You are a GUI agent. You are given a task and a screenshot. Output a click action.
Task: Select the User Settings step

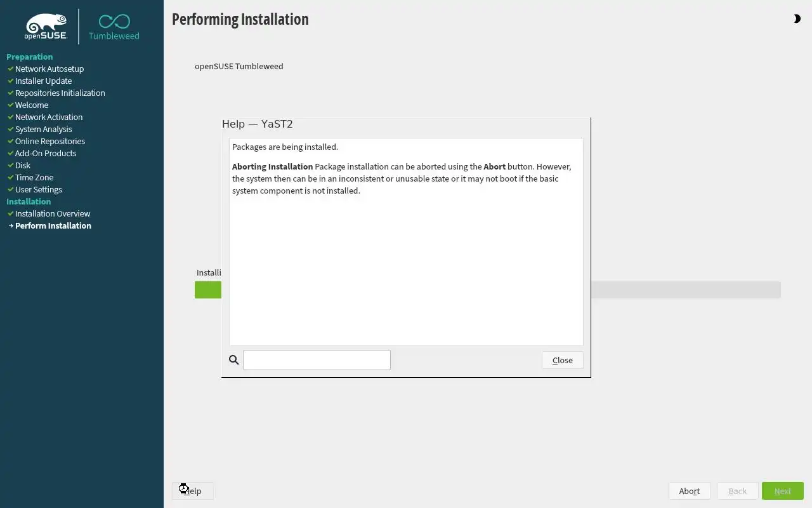tap(39, 189)
